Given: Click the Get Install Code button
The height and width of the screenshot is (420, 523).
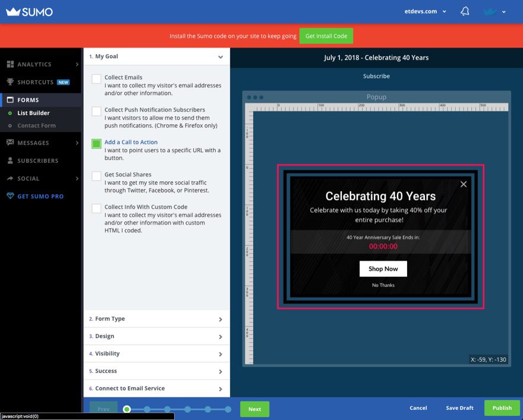Looking at the screenshot, I should click(x=326, y=36).
